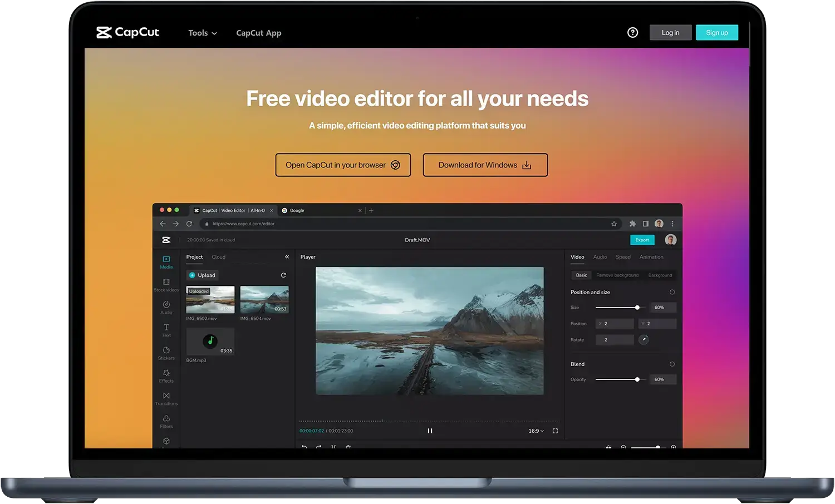Image resolution: width=835 pixels, height=504 pixels.
Task: Click Download for Windows button
Action: [485, 165]
